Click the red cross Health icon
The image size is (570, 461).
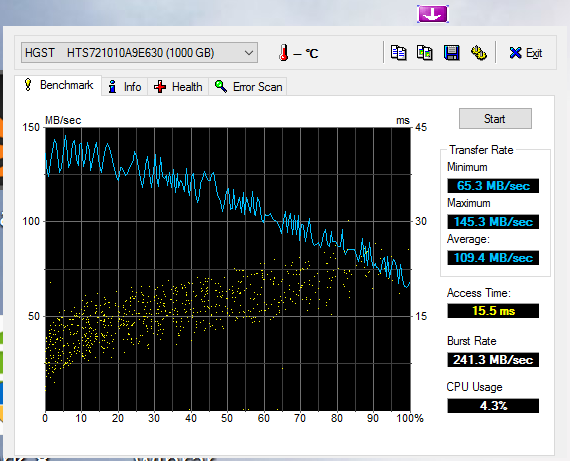click(x=160, y=87)
